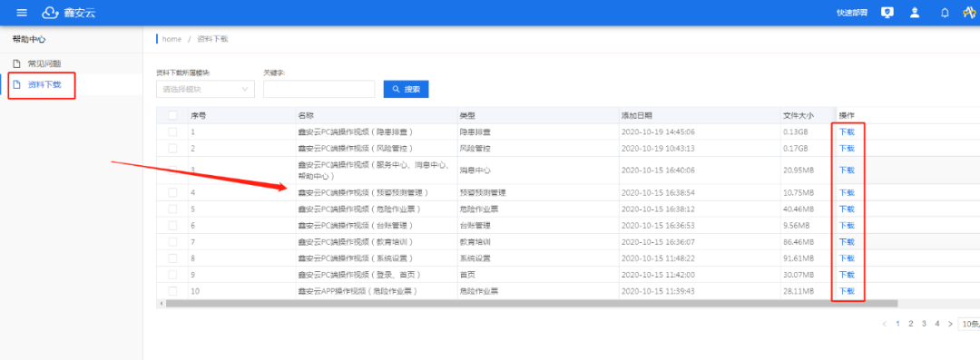Screen dimensions: 980x360
Task: Open the 请选择模块 module dropdown
Action: pyautogui.click(x=206, y=89)
